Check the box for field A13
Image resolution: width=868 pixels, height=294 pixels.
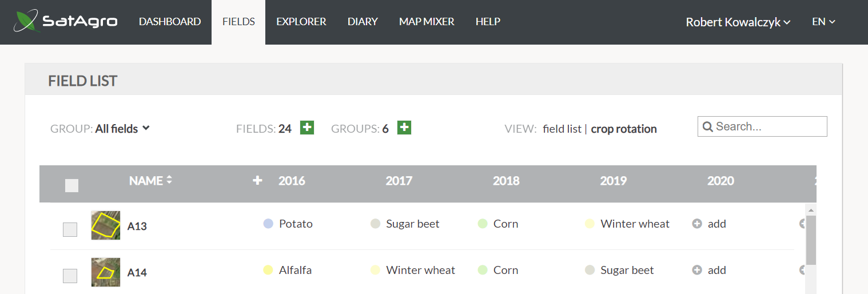click(70, 229)
